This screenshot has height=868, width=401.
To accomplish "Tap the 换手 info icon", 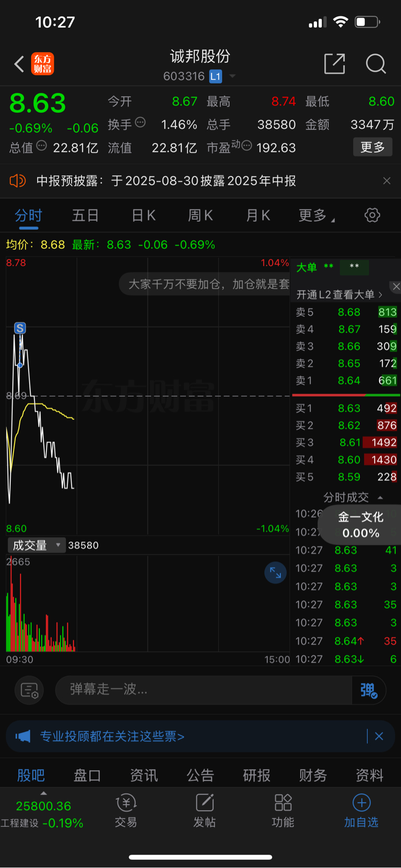I will click(x=140, y=123).
